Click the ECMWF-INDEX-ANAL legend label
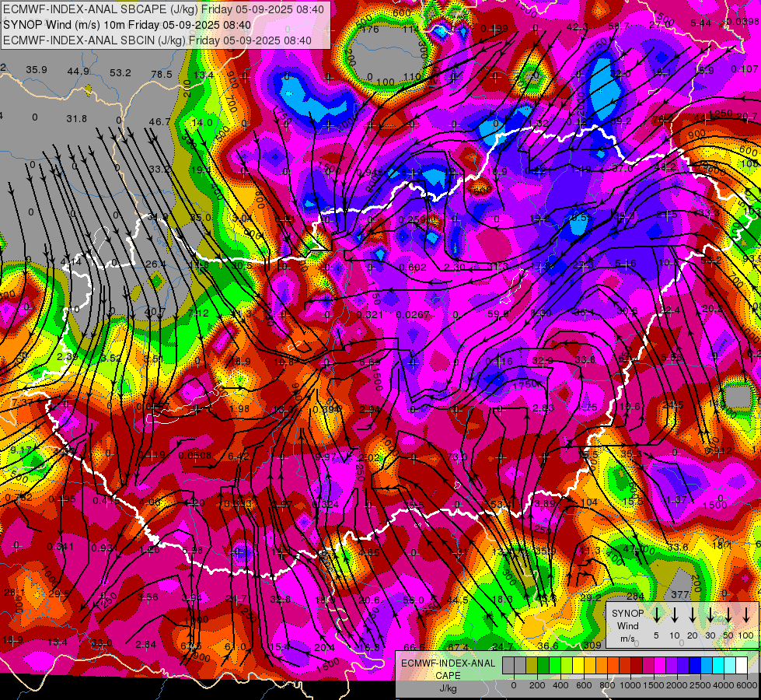Image resolution: width=761 pixels, height=700 pixels. [448, 663]
